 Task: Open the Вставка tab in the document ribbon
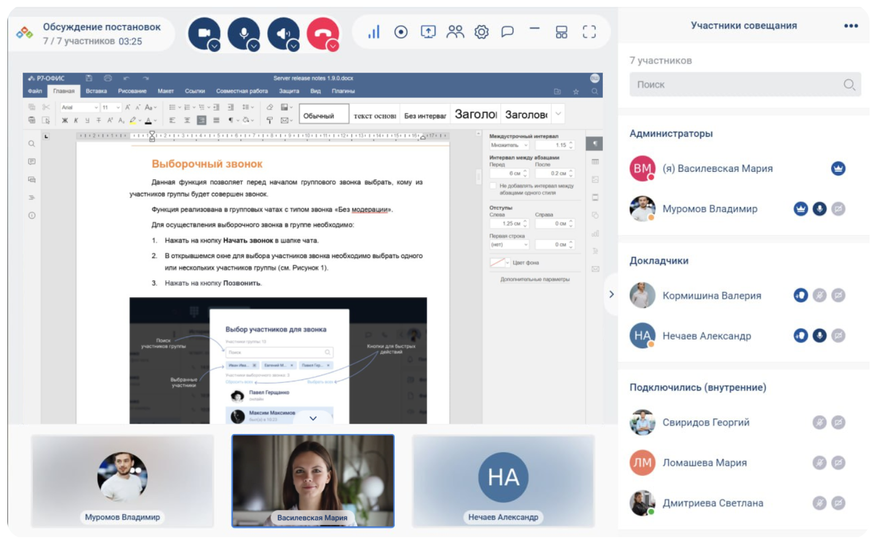96,91
